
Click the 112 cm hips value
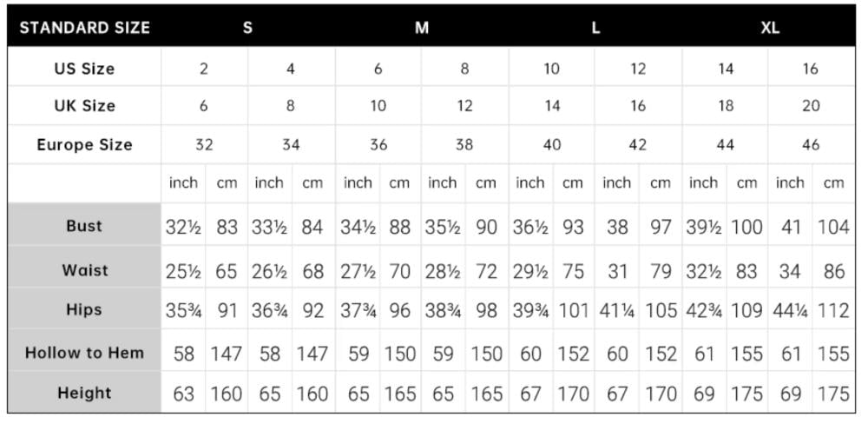click(x=833, y=310)
